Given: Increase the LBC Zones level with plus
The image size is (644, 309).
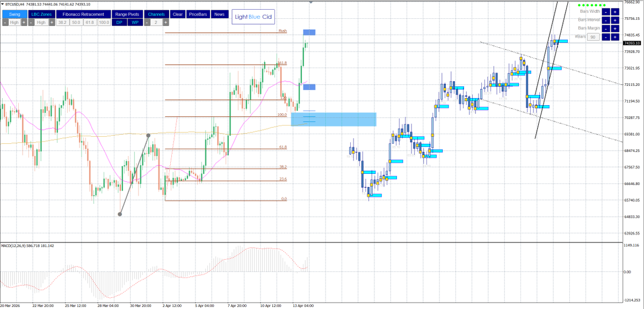Looking at the screenshot, I should 52,22.
